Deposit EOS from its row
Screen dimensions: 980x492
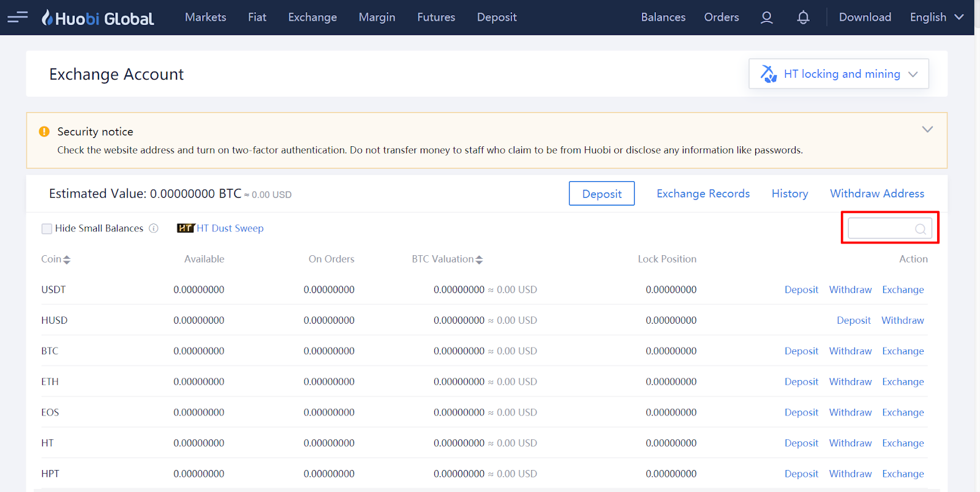pos(801,412)
